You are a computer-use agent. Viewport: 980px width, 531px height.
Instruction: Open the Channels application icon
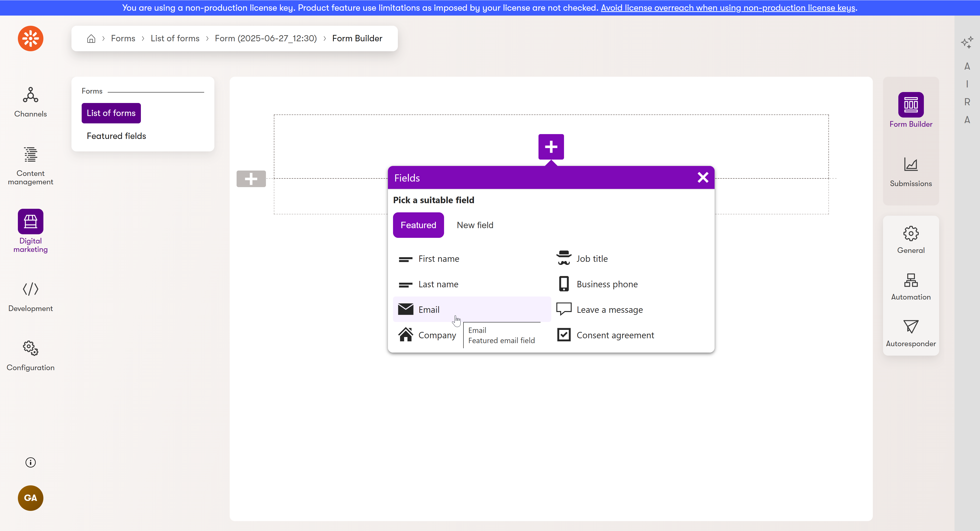[30, 95]
